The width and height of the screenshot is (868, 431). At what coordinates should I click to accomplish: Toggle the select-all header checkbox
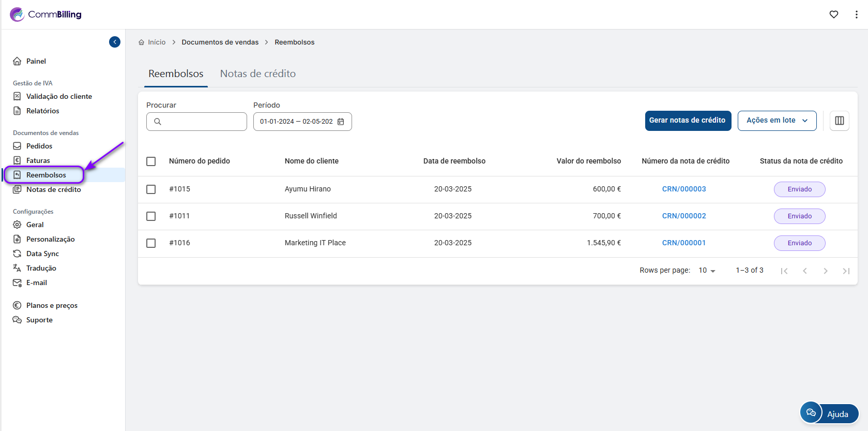pos(151,161)
